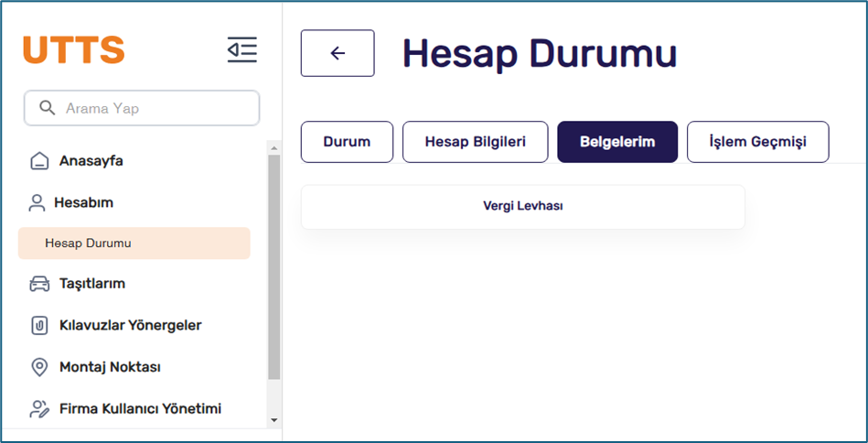Collapse the sidebar with the menu-fold icon
This screenshot has width=868, height=443.
pos(241,49)
